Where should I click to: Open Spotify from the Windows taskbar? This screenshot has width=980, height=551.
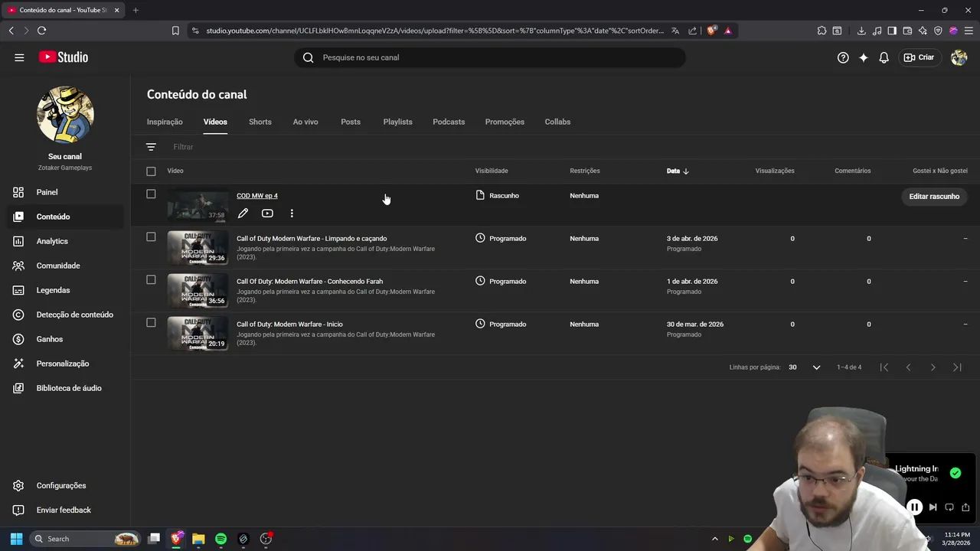[x=220, y=539]
